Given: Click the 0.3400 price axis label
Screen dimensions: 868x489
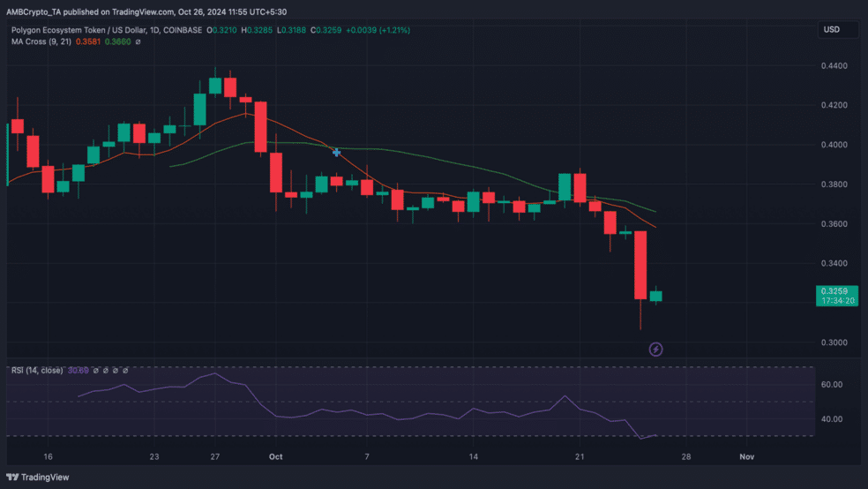Looking at the screenshot, I should coord(834,264).
